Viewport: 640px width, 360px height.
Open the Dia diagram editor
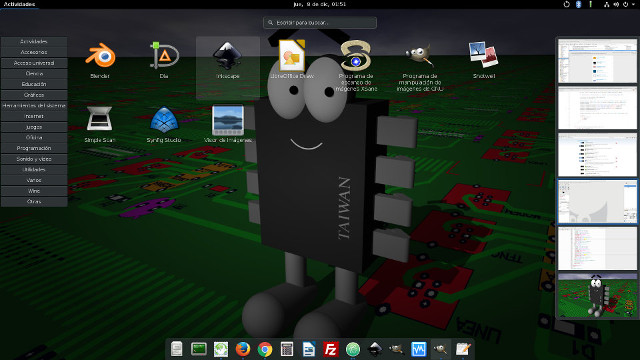coord(164,60)
